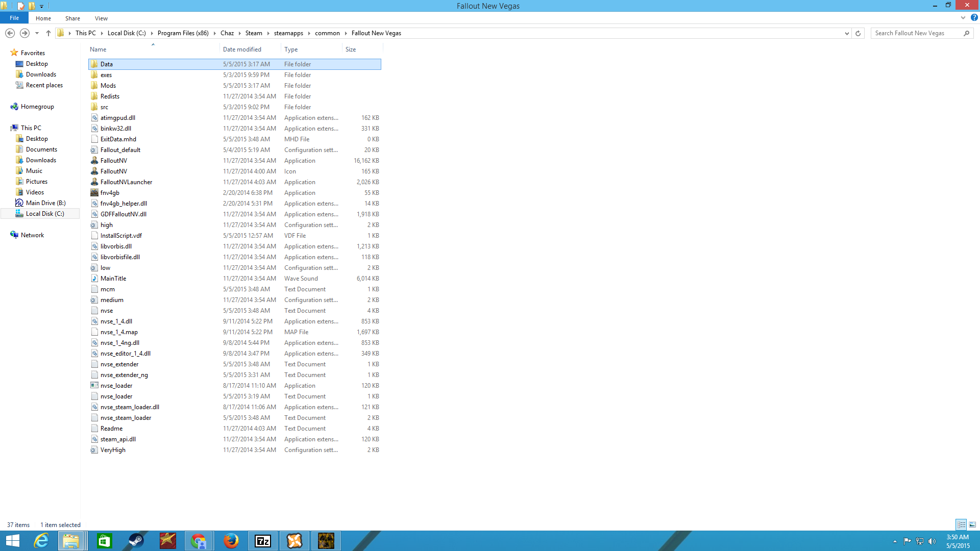Viewport: 980px width, 551px height.
Task: Open 7-Zip from the taskbar
Action: 263,541
